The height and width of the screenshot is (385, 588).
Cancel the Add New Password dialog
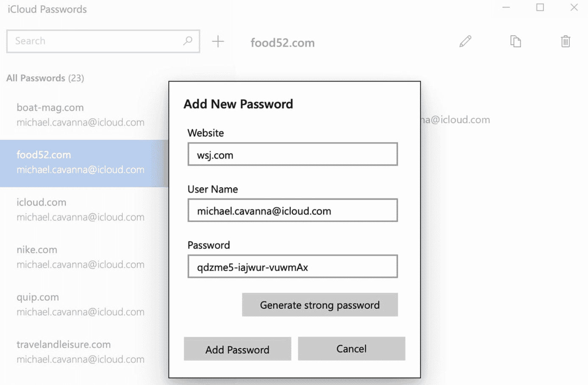pos(351,349)
